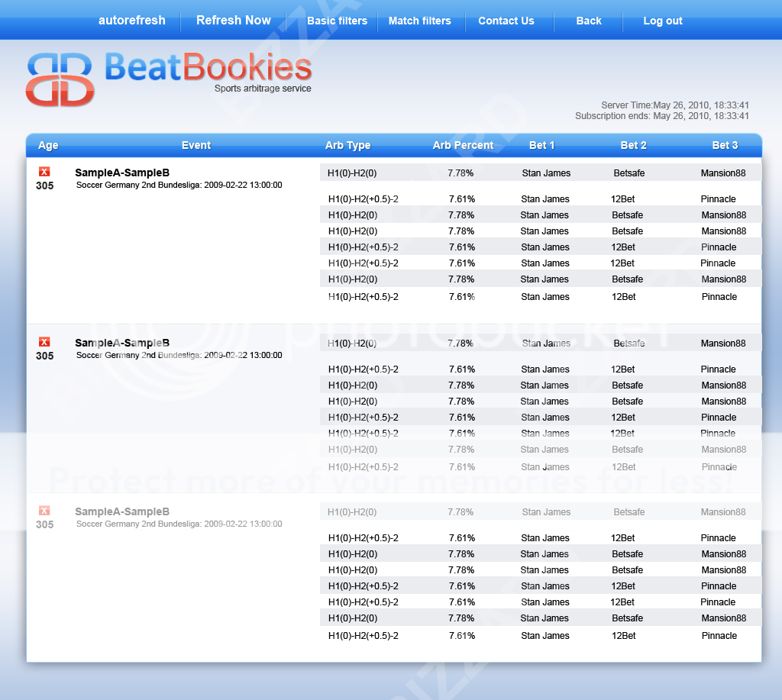Click the topmost event's Soccer Germany 2nd Bundesliga line

(x=179, y=185)
